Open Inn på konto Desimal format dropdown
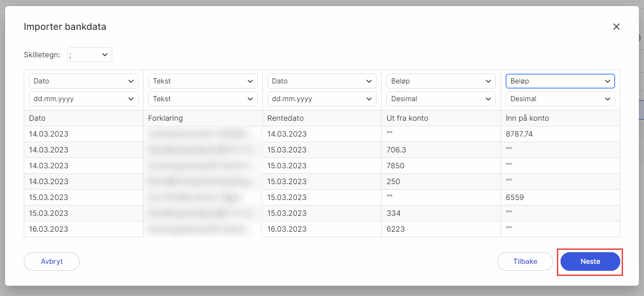 coord(560,99)
